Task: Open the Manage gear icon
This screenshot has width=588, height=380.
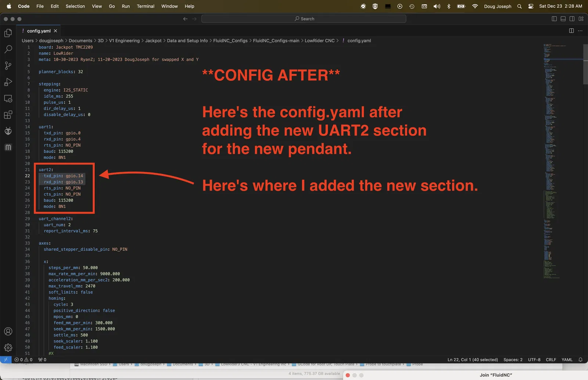Action: click(8, 348)
